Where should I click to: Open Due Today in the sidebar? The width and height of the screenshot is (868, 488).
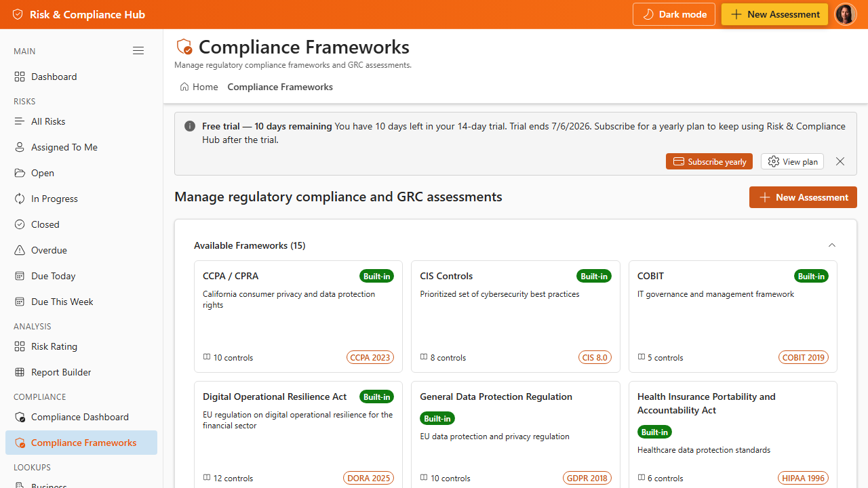click(81, 276)
